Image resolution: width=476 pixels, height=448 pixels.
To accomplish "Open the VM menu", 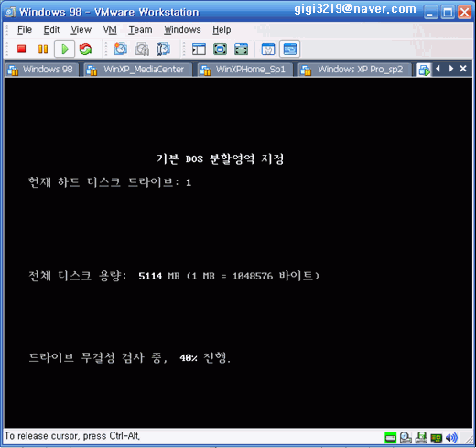I will (110, 29).
